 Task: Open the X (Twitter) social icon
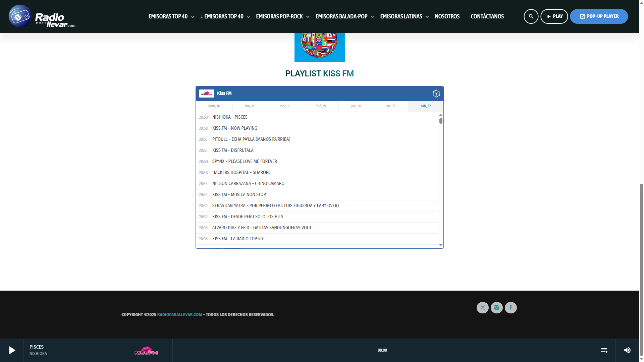point(483,308)
